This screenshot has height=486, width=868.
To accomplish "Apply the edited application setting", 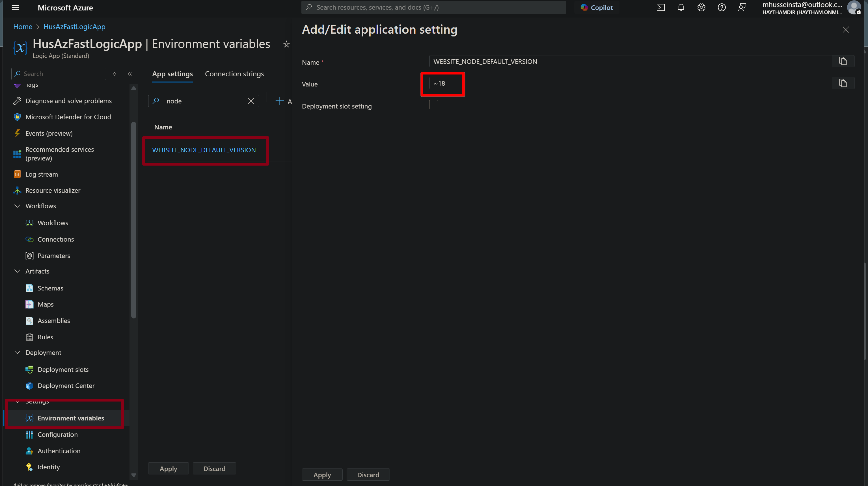I will [x=322, y=474].
